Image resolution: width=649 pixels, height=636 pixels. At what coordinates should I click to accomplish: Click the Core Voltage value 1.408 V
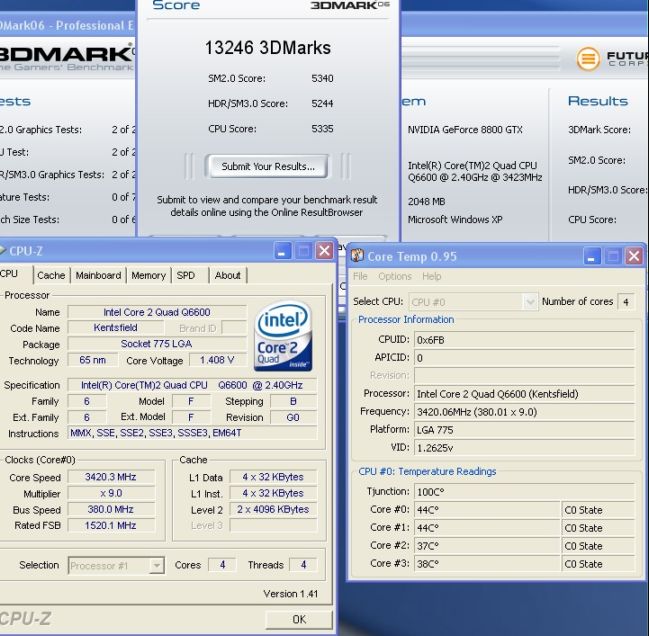click(x=218, y=360)
